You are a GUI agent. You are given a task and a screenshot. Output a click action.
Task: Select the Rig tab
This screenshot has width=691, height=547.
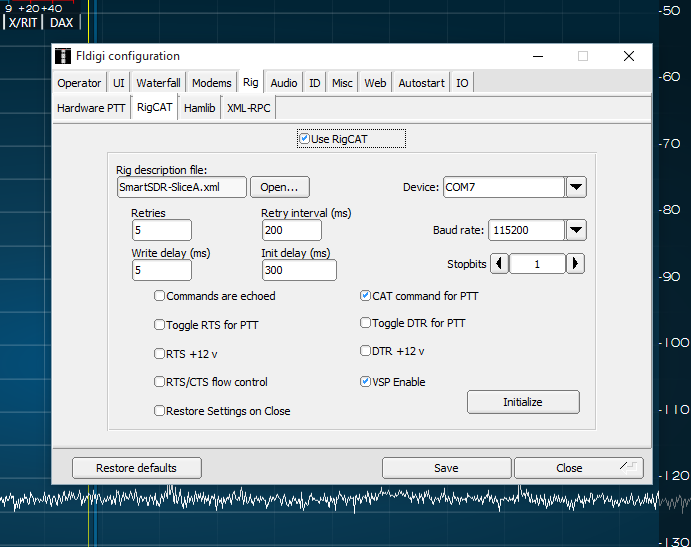(251, 82)
